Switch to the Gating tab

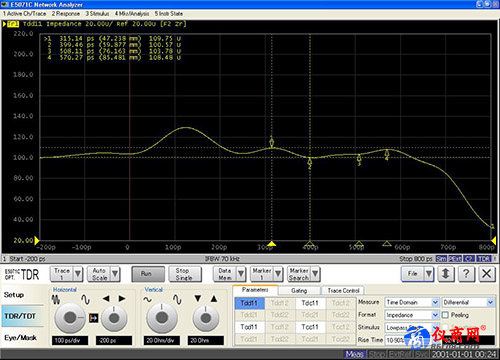tap(299, 291)
